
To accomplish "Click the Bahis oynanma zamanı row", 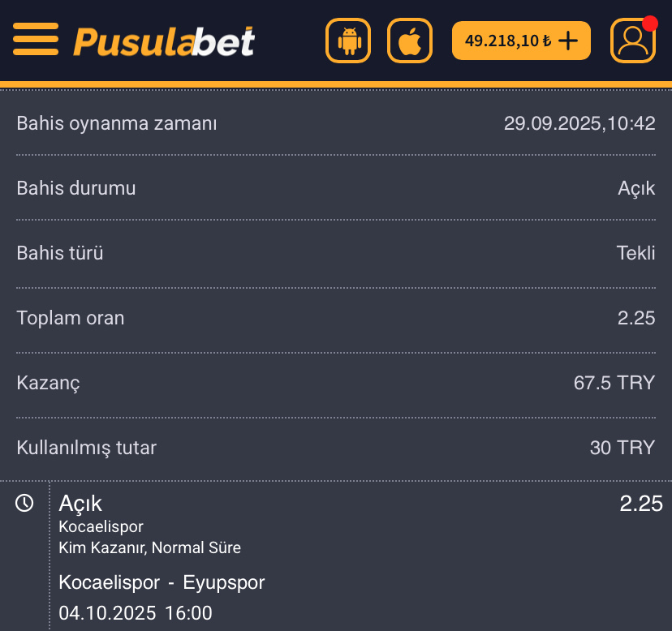I will (x=335, y=124).
